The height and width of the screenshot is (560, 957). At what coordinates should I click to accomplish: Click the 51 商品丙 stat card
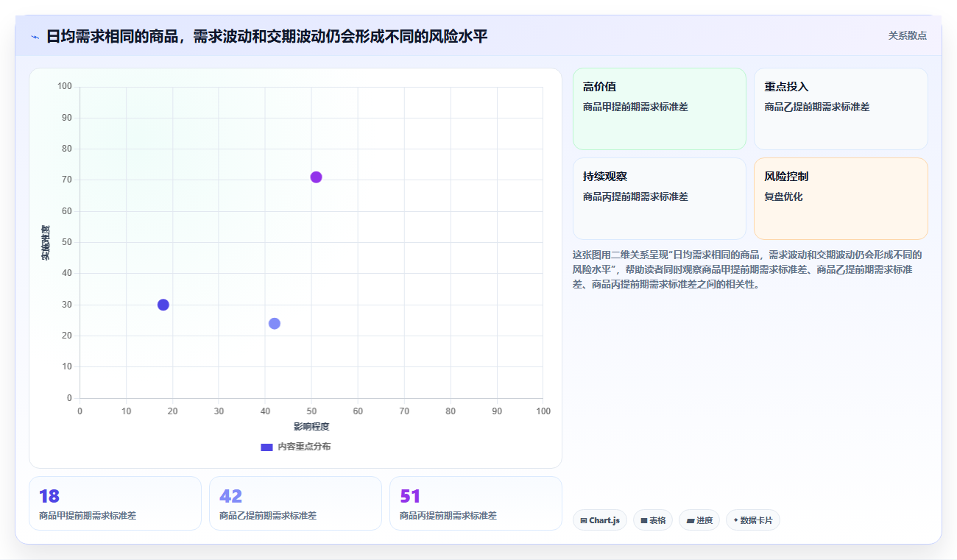(476, 503)
